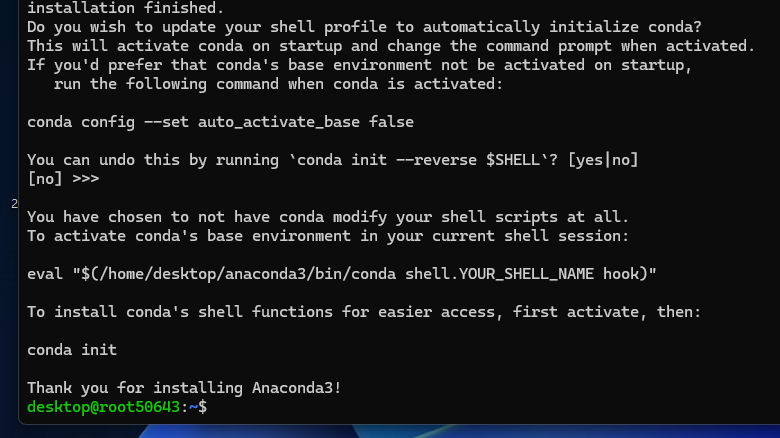Click 'To activate conda's base environment' line
The image size is (780, 438).
coord(328,236)
